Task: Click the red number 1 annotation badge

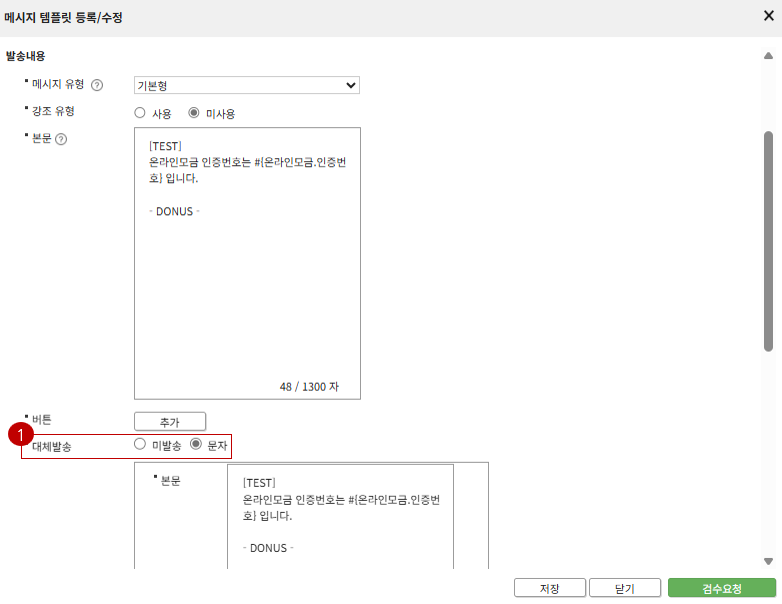Action: pos(15,435)
